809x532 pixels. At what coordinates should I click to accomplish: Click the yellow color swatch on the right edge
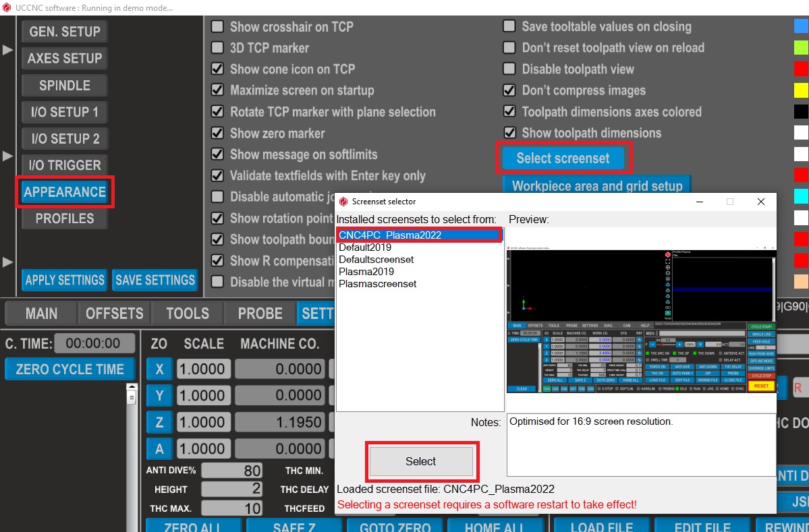(802, 90)
